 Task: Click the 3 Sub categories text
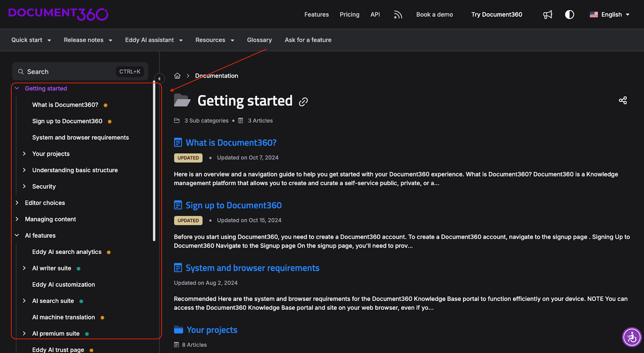pyautogui.click(x=206, y=120)
